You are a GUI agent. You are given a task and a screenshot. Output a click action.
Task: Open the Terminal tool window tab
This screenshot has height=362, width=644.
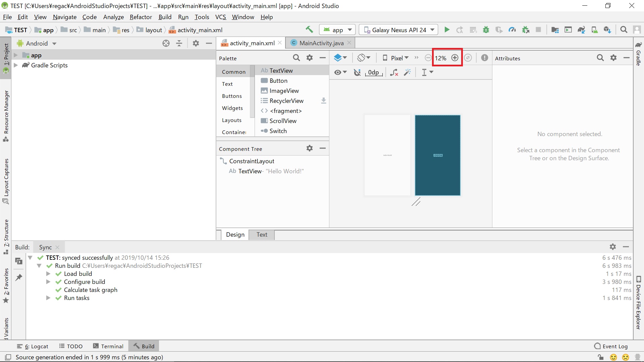[108, 346]
